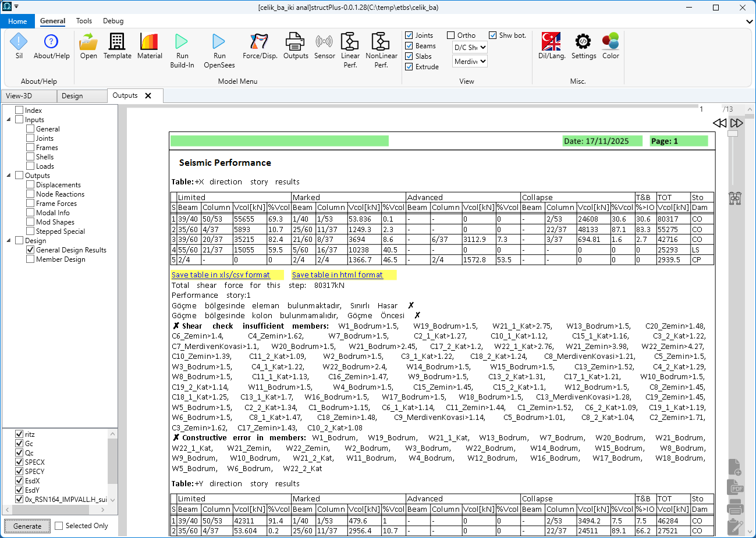Screen dimensions: 756x538
Task: Open the D/C Shr dropdown
Action: [470, 47]
